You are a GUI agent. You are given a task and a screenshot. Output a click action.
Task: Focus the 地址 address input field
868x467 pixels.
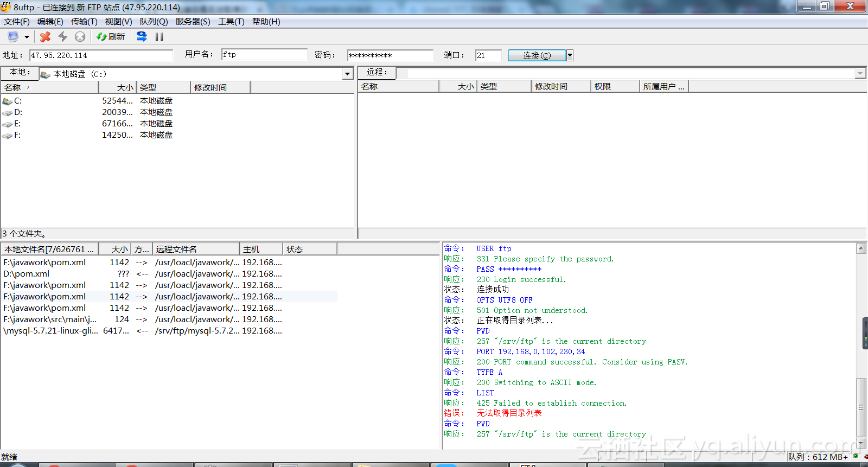[101, 55]
